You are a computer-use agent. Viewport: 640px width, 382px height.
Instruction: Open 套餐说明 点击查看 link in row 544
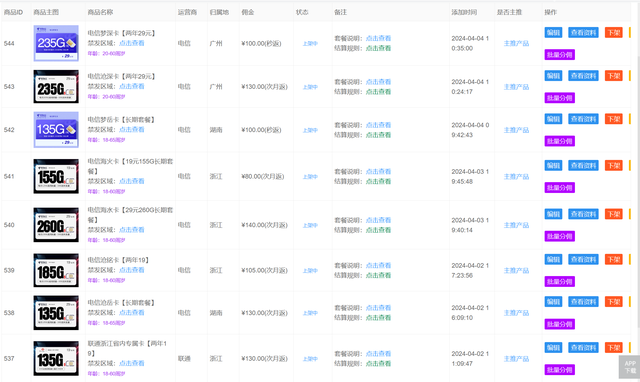(x=378, y=38)
